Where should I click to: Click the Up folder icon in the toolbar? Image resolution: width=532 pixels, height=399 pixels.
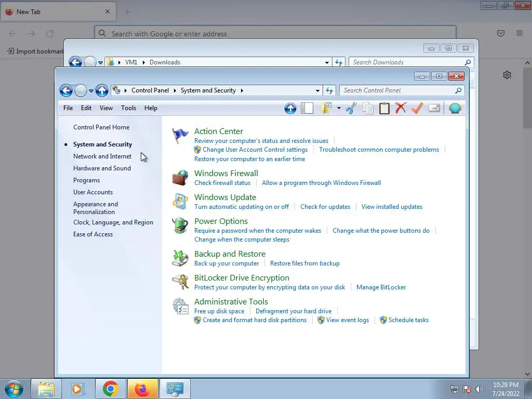290,108
